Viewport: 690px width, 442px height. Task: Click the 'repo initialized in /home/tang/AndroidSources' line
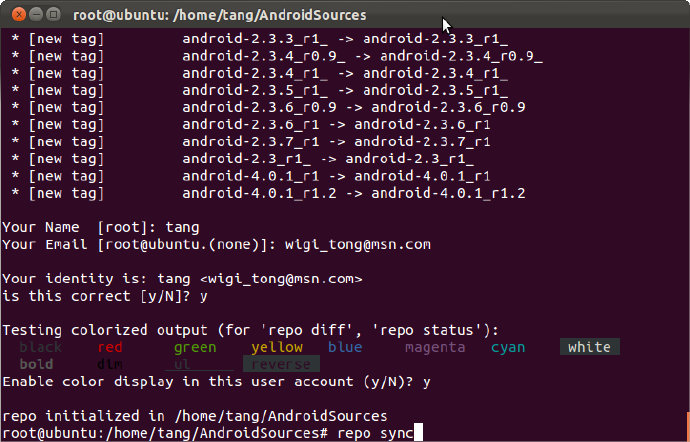(x=195, y=416)
